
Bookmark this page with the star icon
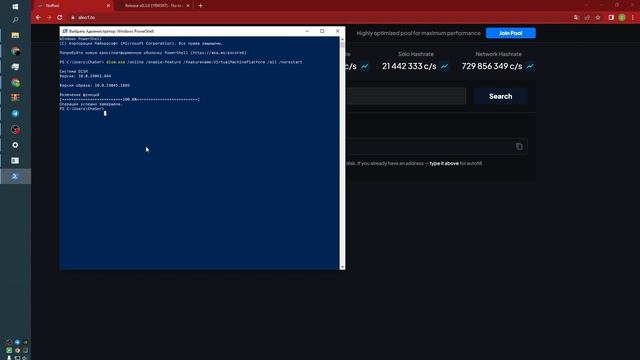pyautogui.click(x=598, y=18)
